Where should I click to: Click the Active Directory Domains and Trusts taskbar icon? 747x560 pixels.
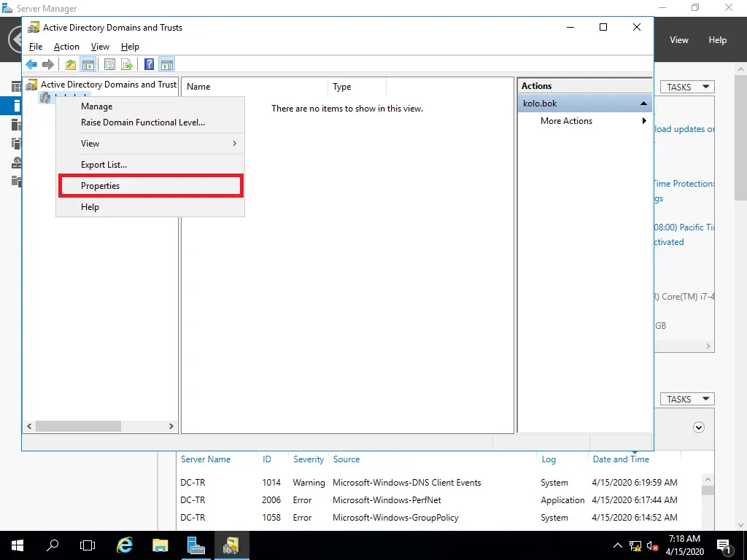231,545
